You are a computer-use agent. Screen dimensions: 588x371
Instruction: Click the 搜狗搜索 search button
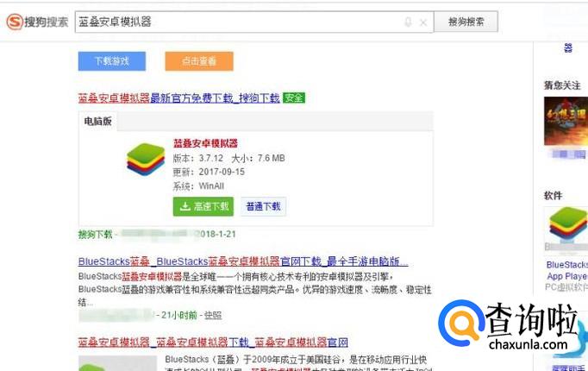point(466,22)
